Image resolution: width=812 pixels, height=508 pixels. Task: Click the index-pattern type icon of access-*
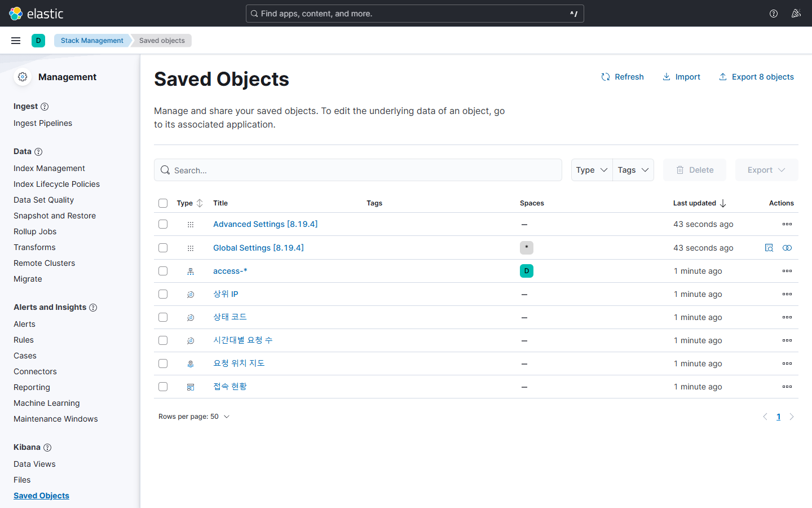pyautogui.click(x=191, y=271)
